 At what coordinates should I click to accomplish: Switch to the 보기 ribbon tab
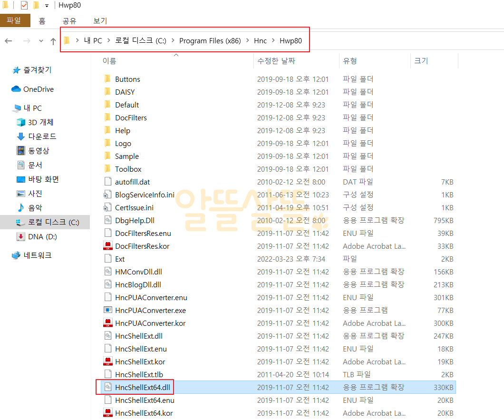point(100,21)
